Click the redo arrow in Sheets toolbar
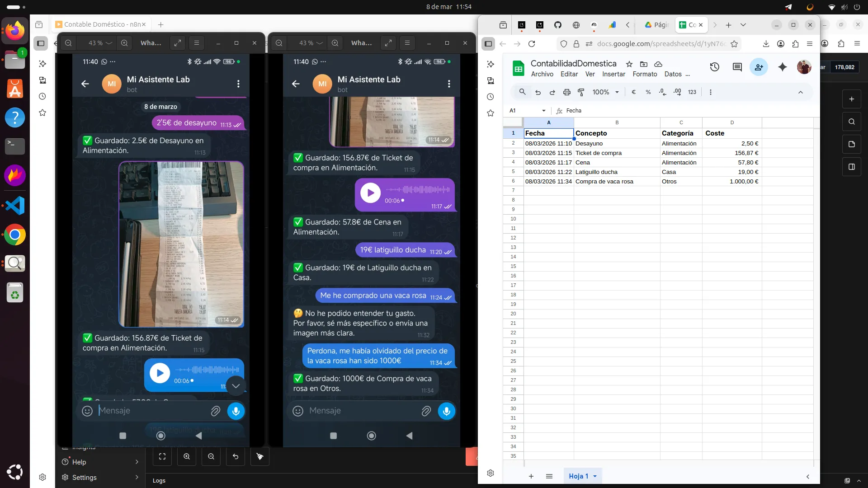 pos(552,92)
